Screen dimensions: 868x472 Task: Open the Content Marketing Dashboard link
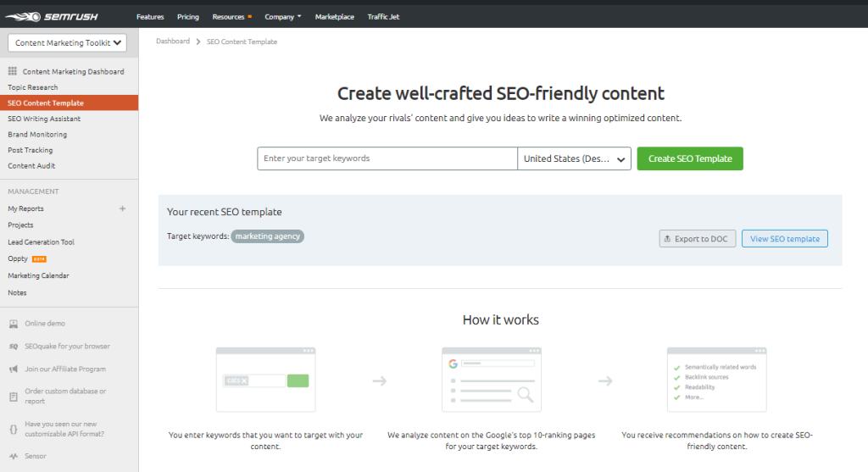click(73, 71)
